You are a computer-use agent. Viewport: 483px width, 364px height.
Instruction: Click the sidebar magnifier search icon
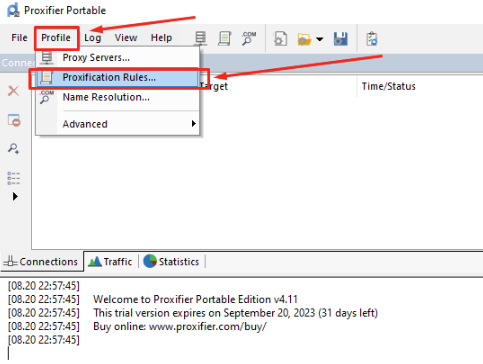pyautogui.click(x=14, y=148)
